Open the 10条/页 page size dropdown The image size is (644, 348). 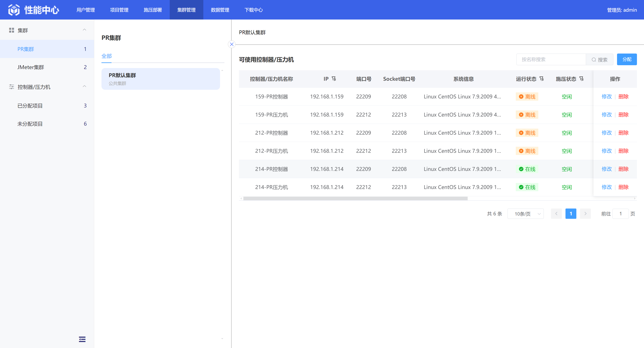tap(525, 214)
